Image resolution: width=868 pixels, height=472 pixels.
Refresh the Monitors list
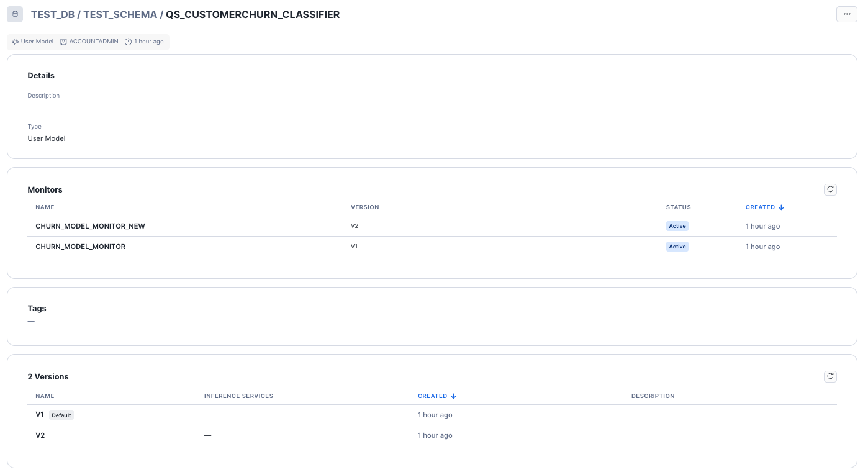tap(830, 189)
